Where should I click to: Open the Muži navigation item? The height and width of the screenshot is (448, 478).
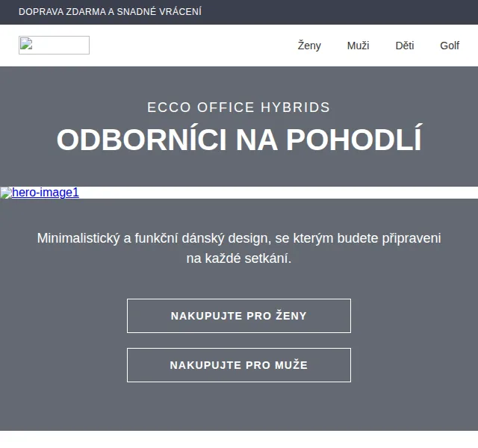[358, 46]
